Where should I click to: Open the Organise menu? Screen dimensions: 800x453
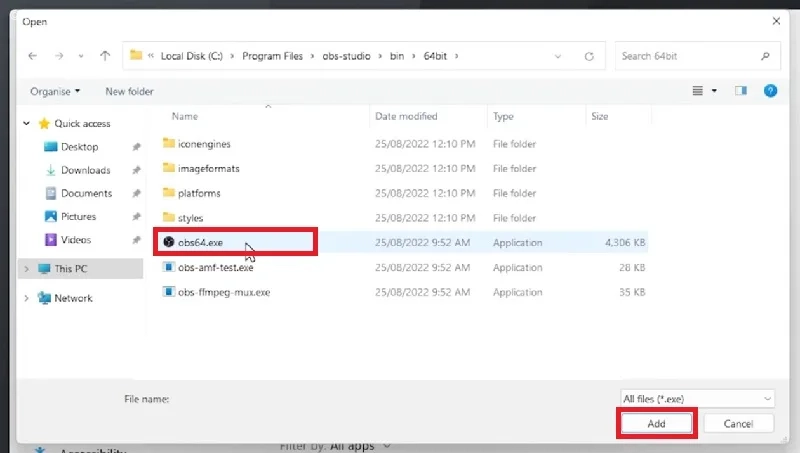click(55, 91)
